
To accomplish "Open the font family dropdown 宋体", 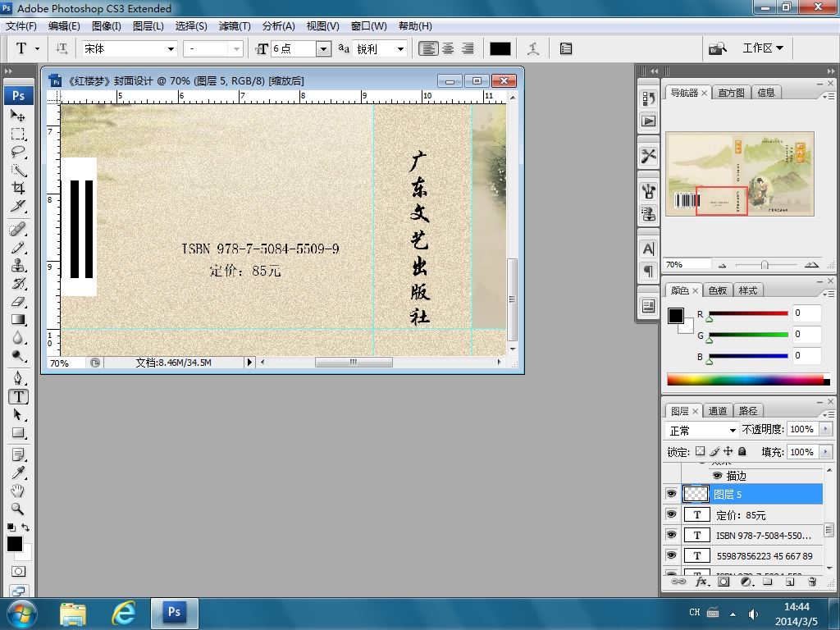I will pos(171,48).
